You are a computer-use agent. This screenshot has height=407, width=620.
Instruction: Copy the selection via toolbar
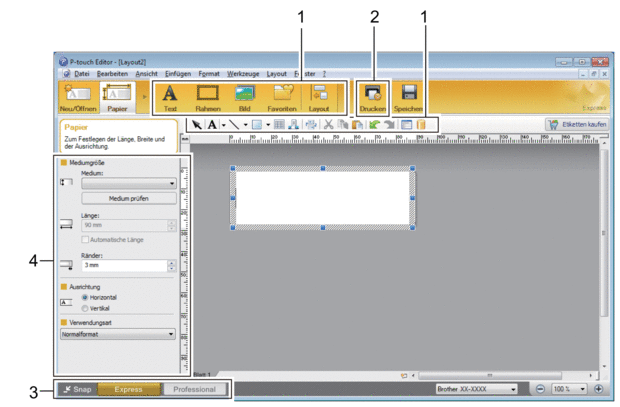click(x=342, y=125)
